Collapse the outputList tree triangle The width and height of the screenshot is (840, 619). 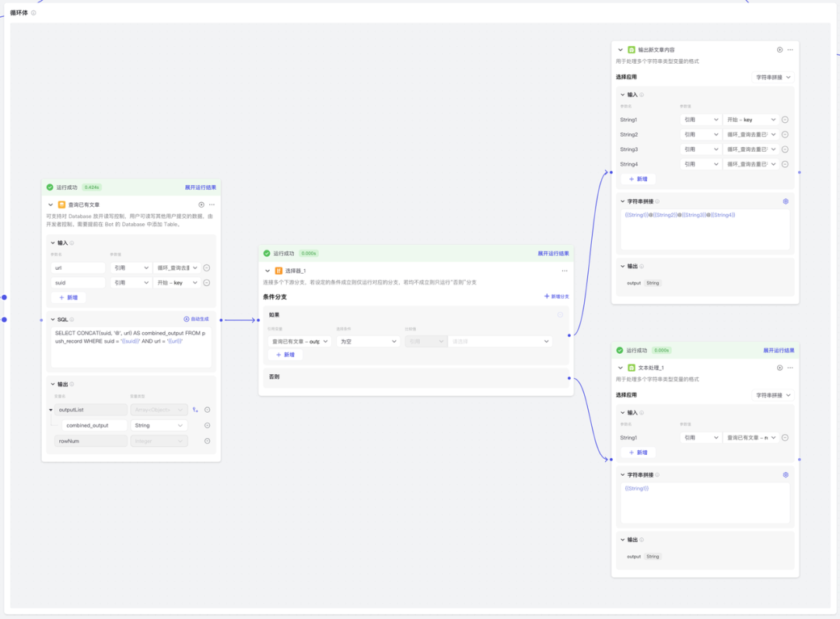(x=51, y=410)
